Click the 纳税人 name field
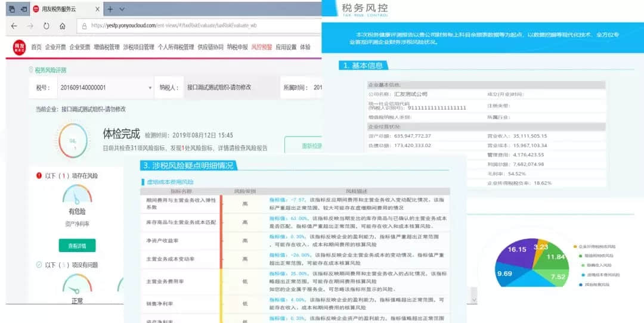The image size is (644, 323). pyautogui.click(x=218, y=88)
